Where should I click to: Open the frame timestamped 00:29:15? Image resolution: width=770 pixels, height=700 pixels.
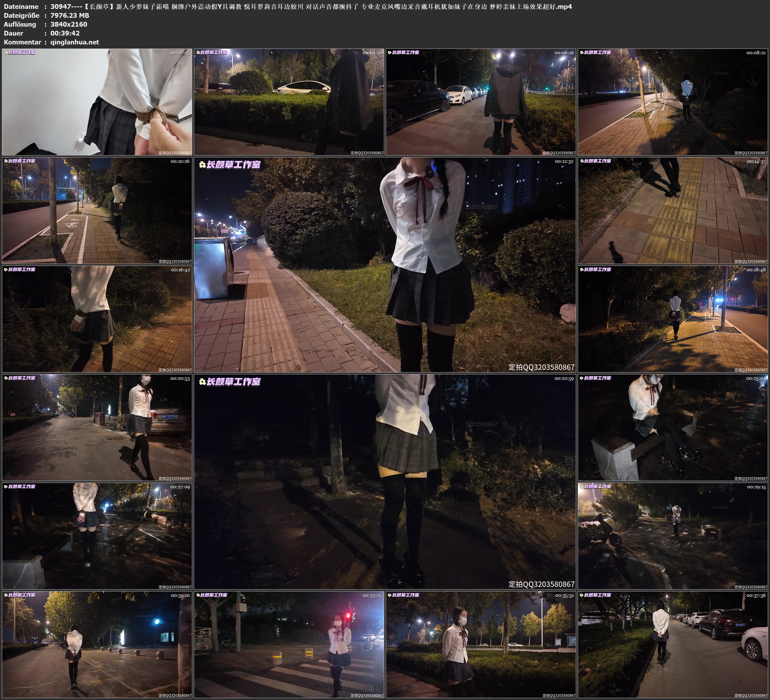click(x=673, y=536)
